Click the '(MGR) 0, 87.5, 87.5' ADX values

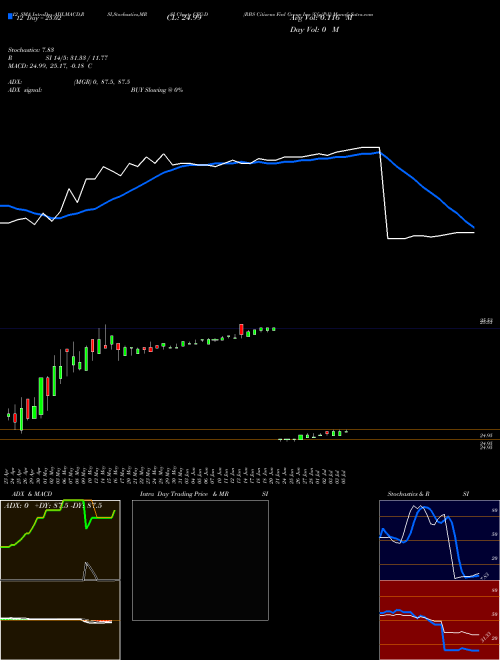(102, 82)
